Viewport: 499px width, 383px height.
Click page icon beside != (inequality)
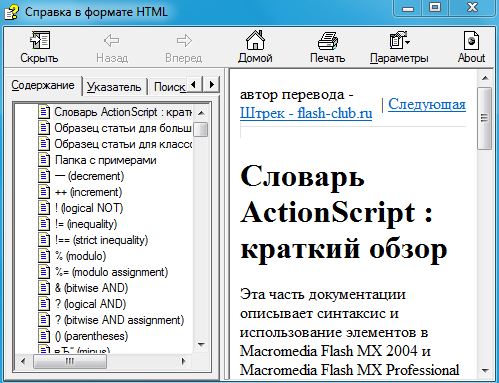coord(44,224)
